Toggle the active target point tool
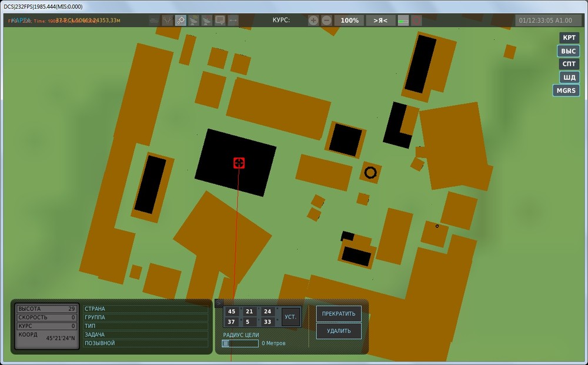The height and width of the screenshot is (365, 588). click(x=181, y=20)
